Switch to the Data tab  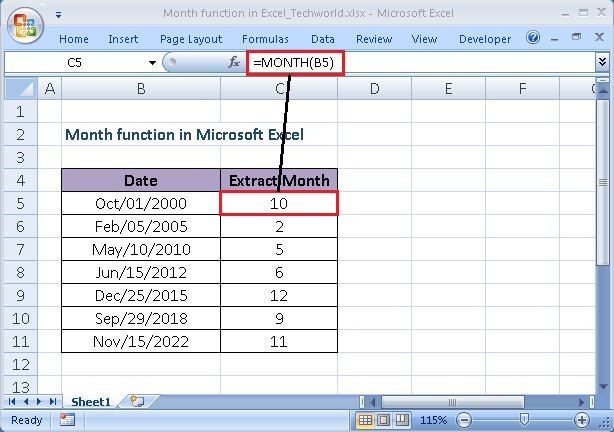tap(323, 39)
